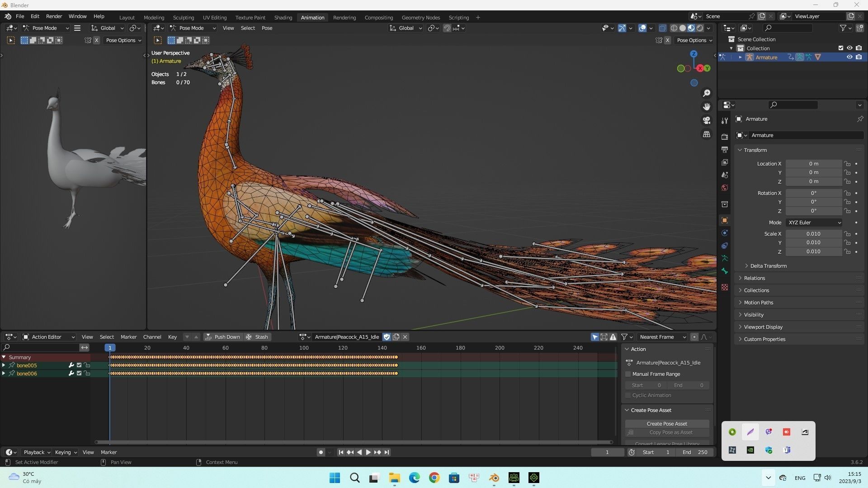Open the Output properties tab
This screenshot has width=868, height=488.
[x=725, y=149]
